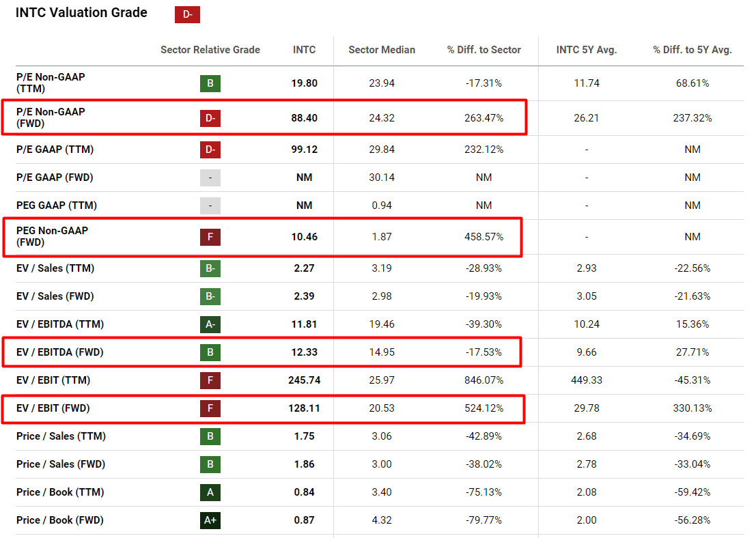Click the B- grade badge for EV / Sales (TTM)
This screenshot has height=538, width=756.
pyautogui.click(x=210, y=268)
